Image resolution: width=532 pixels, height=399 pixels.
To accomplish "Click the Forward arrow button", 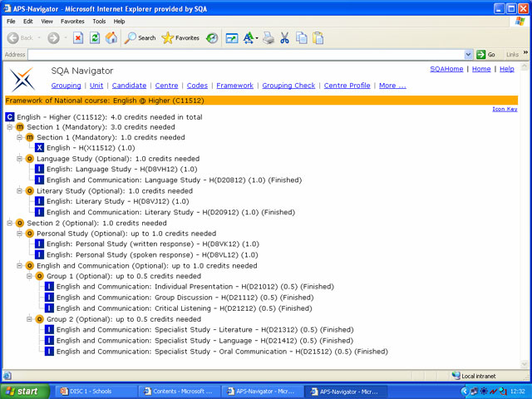I will 53,38.
